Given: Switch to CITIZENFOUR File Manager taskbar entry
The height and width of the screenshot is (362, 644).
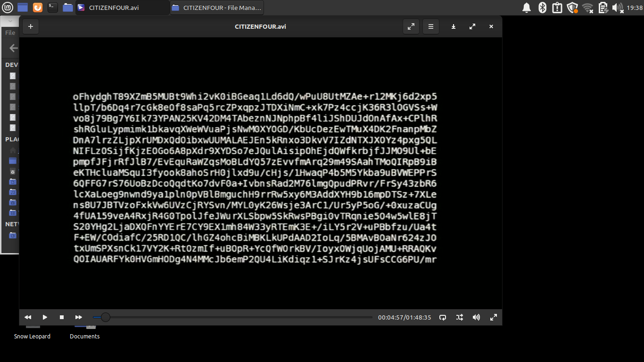Looking at the screenshot, I should [x=217, y=8].
